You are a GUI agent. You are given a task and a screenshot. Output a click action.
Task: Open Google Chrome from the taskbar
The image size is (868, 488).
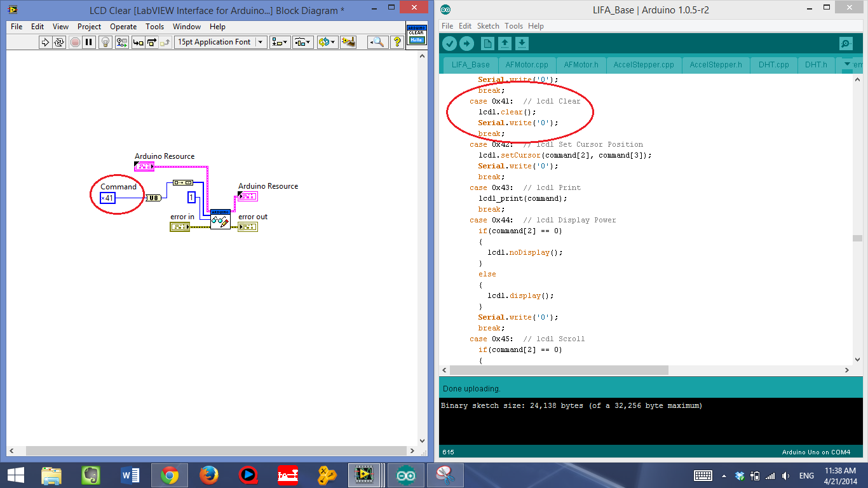(x=169, y=475)
